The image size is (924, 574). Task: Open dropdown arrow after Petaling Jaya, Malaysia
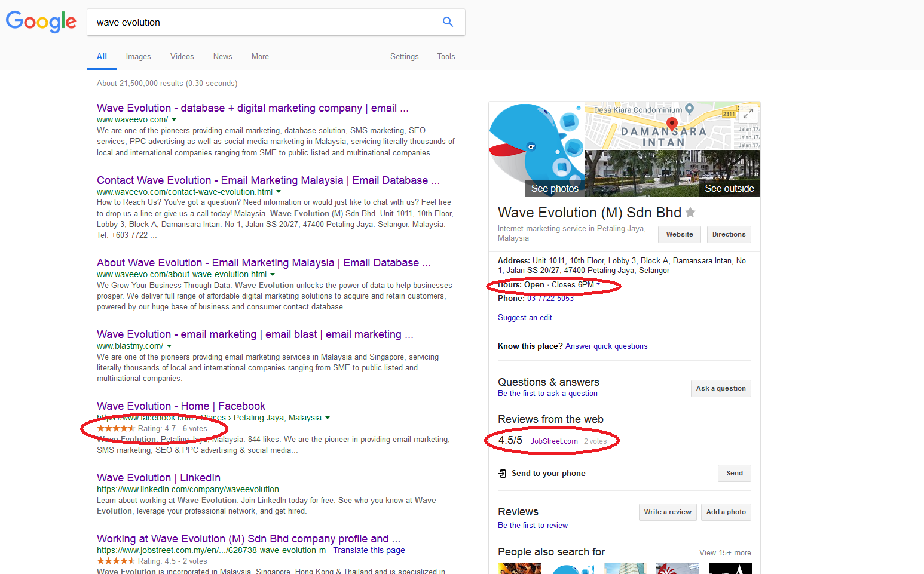(x=328, y=418)
